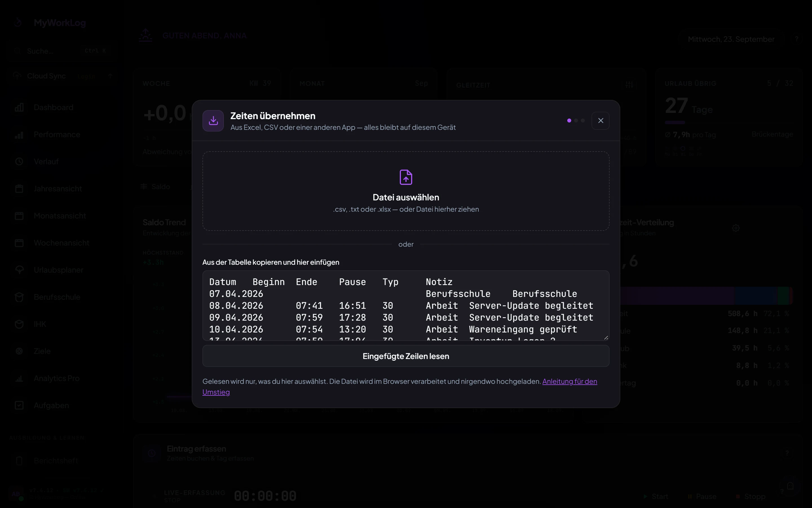Click the Aufgaben checkbox icon
Viewport: 812px width, 508px height.
point(19,406)
